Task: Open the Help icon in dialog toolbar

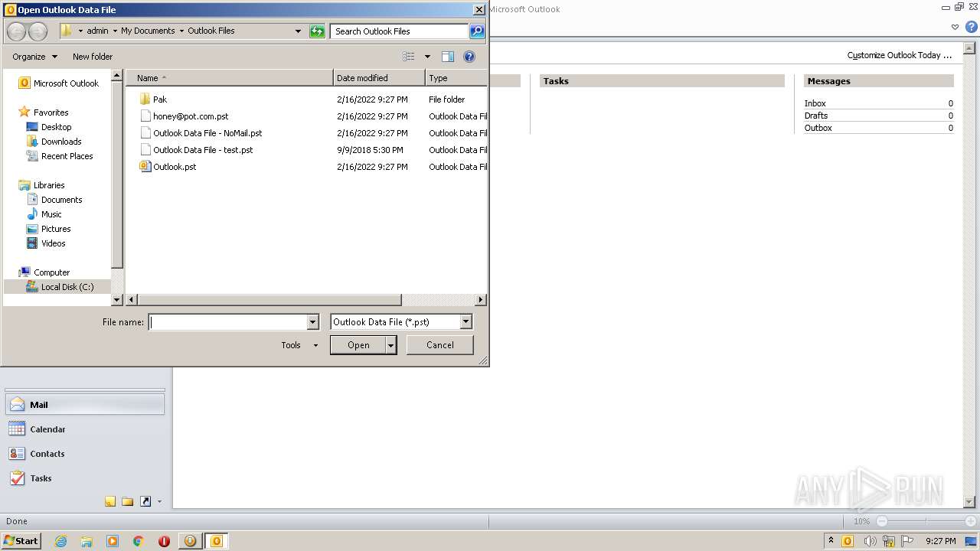Action: click(x=469, y=57)
